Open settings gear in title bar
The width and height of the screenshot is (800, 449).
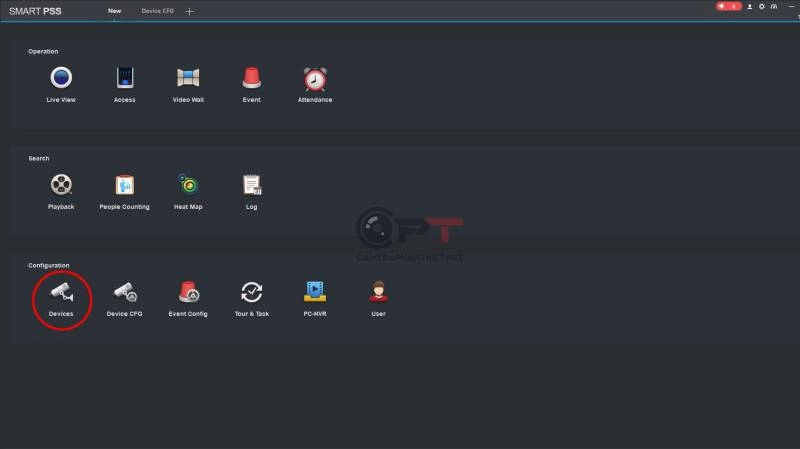pyautogui.click(x=762, y=6)
